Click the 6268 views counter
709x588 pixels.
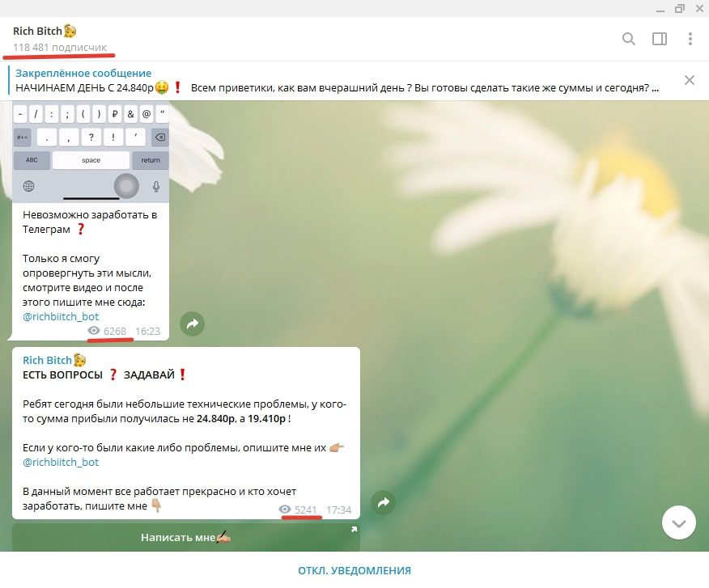tap(107, 332)
